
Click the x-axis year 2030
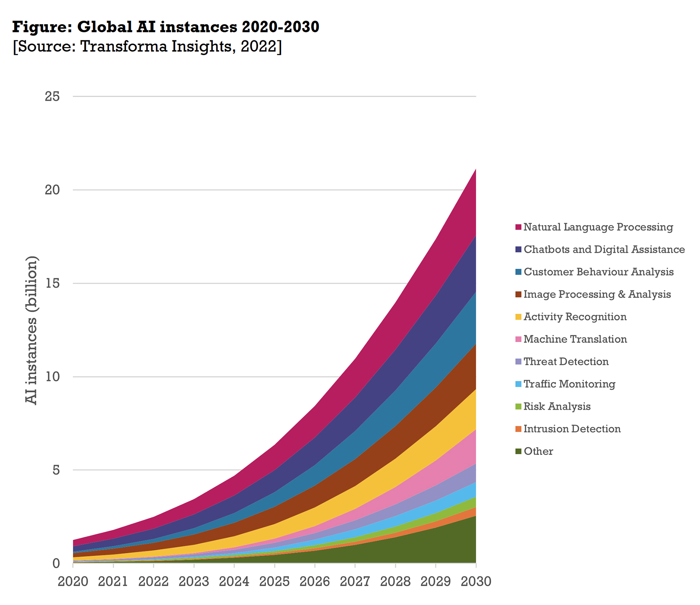tap(476, 582)
